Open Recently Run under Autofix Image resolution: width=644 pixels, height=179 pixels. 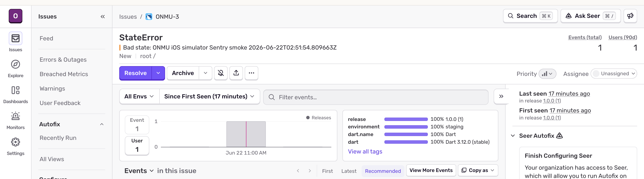(58, 138)
